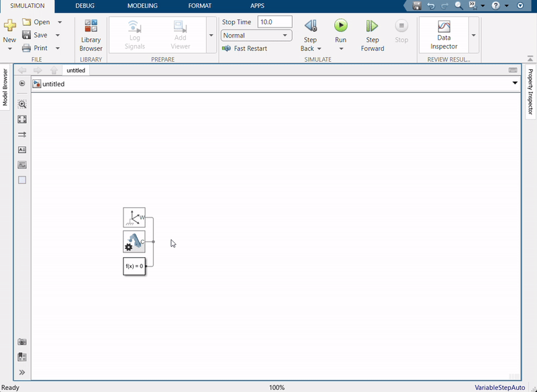This screenshot has height=392, width=537.
Task: Switch to the DEBUG tab
Action: pyautogui.click(x=85, y=5)
